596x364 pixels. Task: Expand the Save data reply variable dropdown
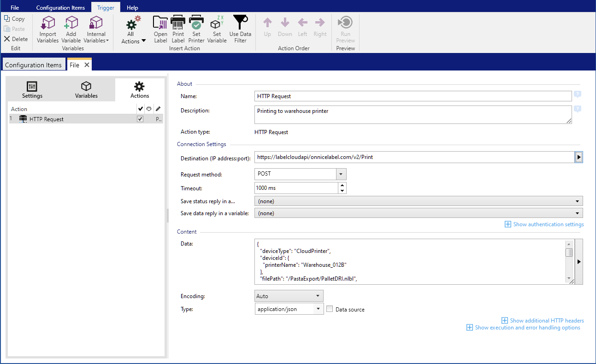point(577,213)
